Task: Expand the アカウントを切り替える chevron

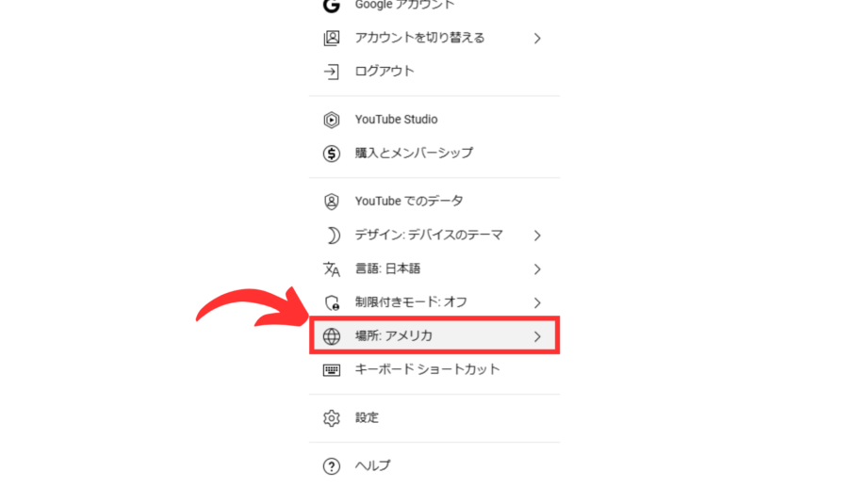Action: [x=537, y=39]
